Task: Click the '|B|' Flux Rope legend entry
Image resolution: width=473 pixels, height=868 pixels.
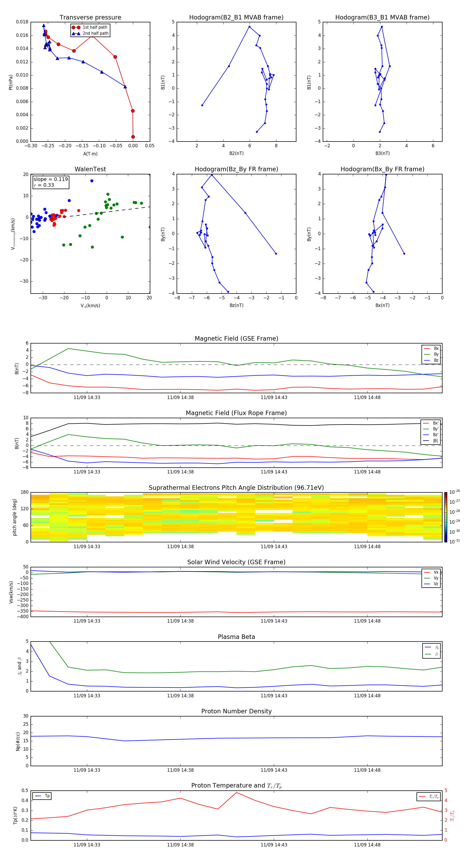Action: point(431,441)
